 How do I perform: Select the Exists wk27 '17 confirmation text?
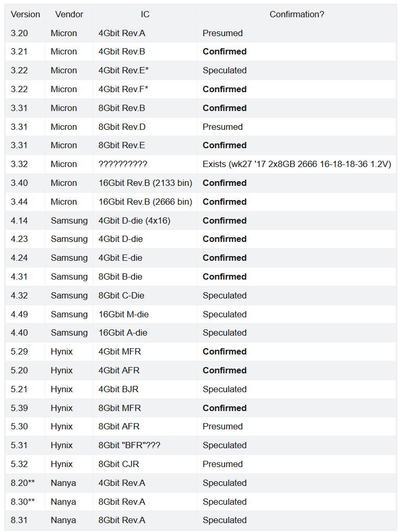click(x=297, y=164)
